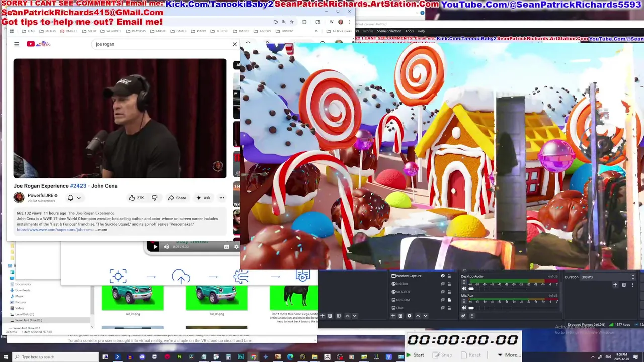Expand the video description with '...more'
Image resolution: width=644 pixels, height=362 pixels.
coord(101,230)
